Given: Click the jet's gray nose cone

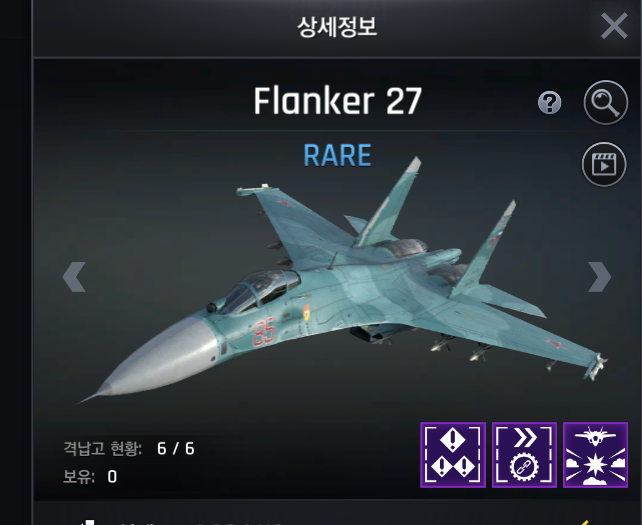Looking at the screenshot, I should tap(154, 361).
